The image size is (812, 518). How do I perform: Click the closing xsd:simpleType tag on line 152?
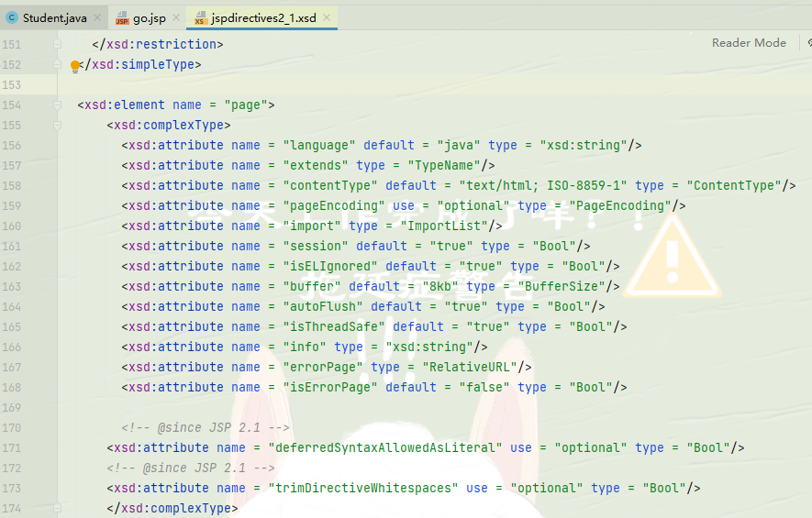pos(139,65)
